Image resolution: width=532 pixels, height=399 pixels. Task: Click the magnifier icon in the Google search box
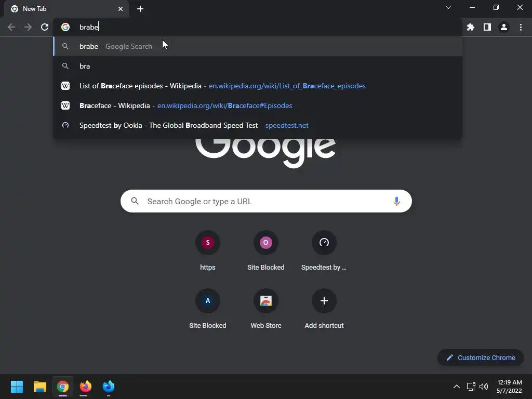tap(135, 201)
